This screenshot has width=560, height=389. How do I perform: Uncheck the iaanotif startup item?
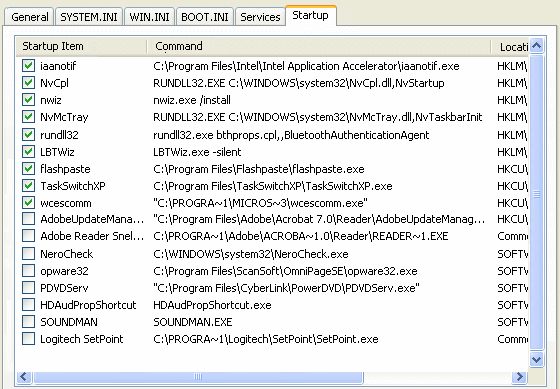click(28, 66)
